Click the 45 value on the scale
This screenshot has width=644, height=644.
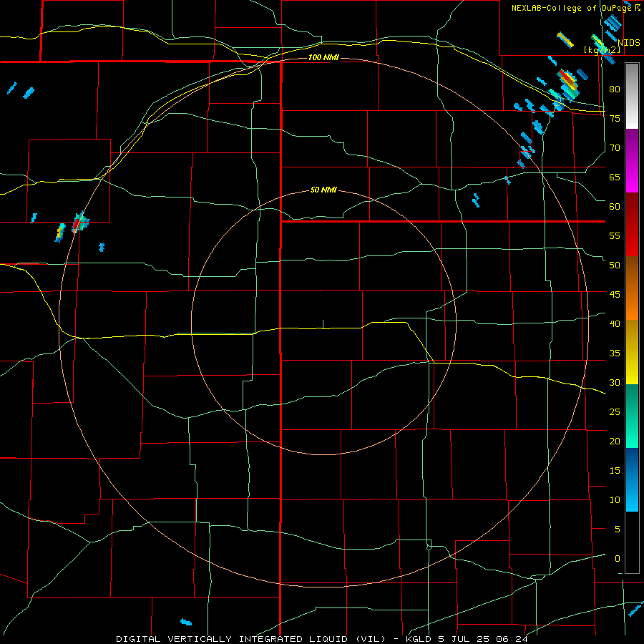tap(615, 295)
